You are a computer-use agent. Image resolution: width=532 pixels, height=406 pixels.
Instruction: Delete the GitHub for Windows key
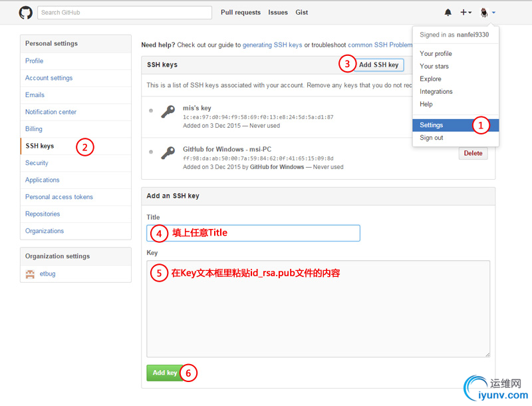[x=473, y=154]
